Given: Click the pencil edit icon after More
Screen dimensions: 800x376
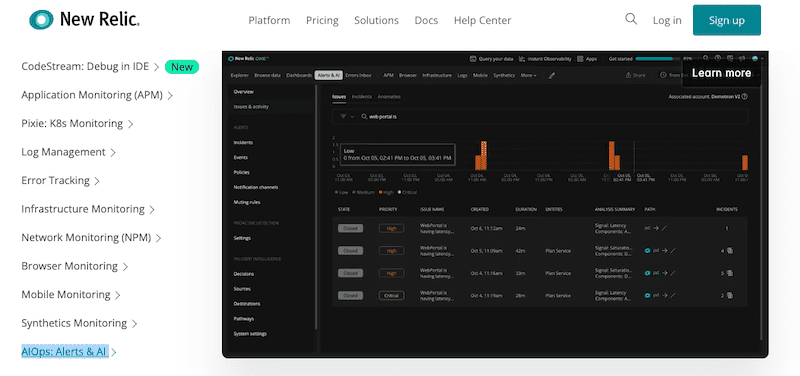Looking at the screenshot, I should [x=552, y=76].
